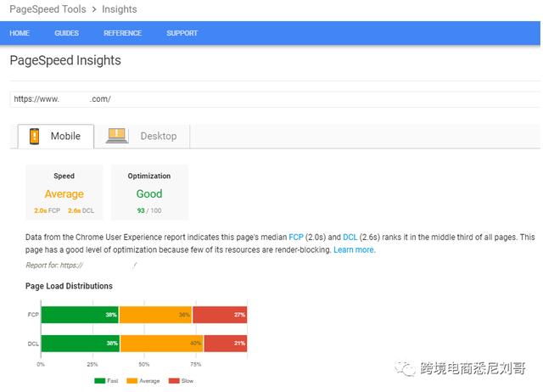Open the SUPPORT menu item
Screen dimensions: 543x392
[x=182, y=33]
